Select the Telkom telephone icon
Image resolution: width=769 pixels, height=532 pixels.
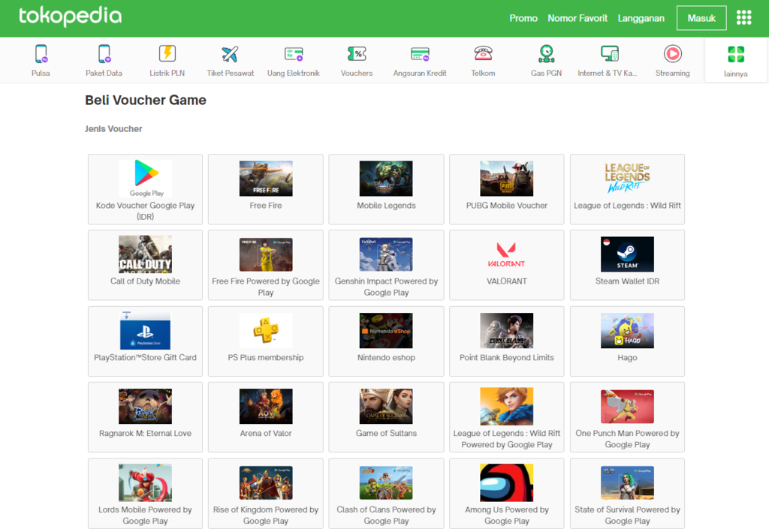483,53
